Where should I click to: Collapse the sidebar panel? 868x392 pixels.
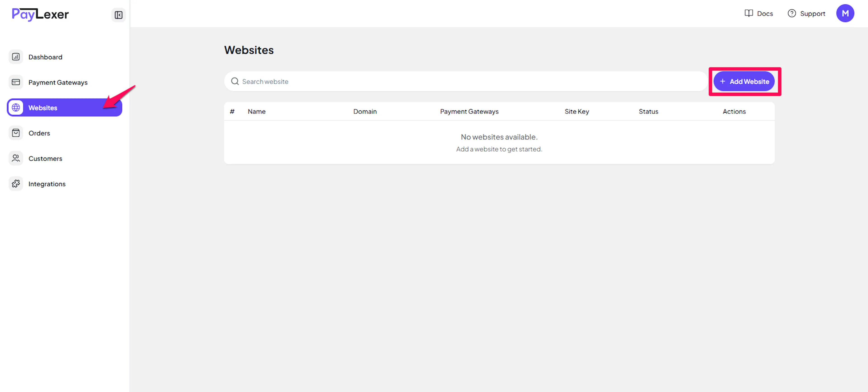point(118,15)
